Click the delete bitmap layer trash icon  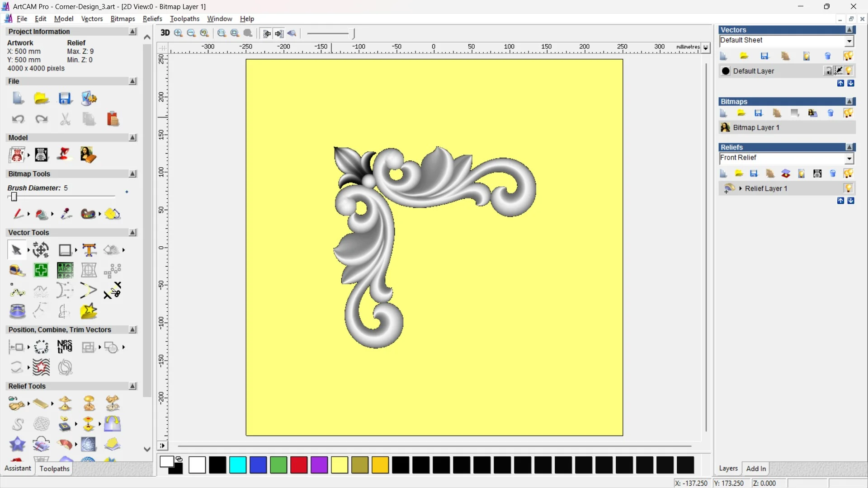pyautogui.click(x=831, y=113)
